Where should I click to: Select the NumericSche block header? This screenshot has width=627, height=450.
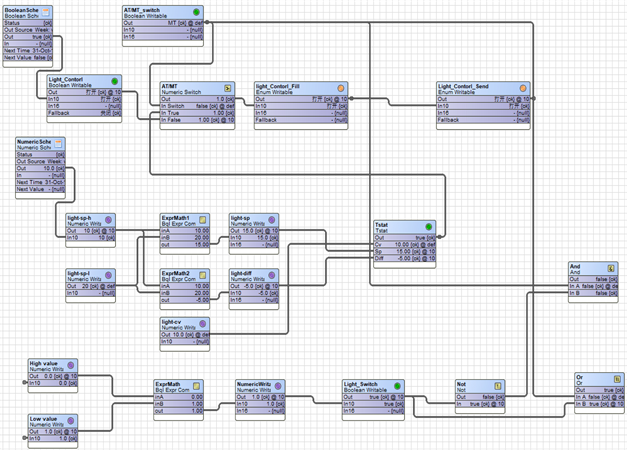pos(36,143)
